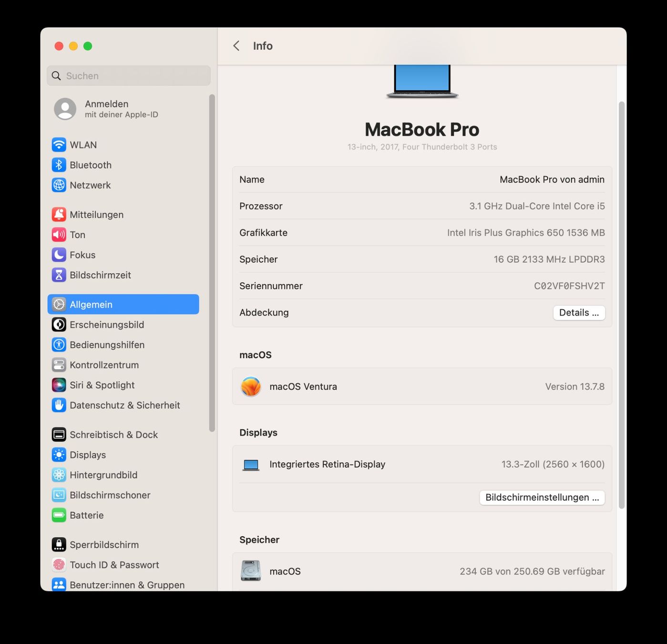This screenshot has height=644, width=667.
Task: Select Hintergrundbild in the sidebar
Action: tap(123, 475)
